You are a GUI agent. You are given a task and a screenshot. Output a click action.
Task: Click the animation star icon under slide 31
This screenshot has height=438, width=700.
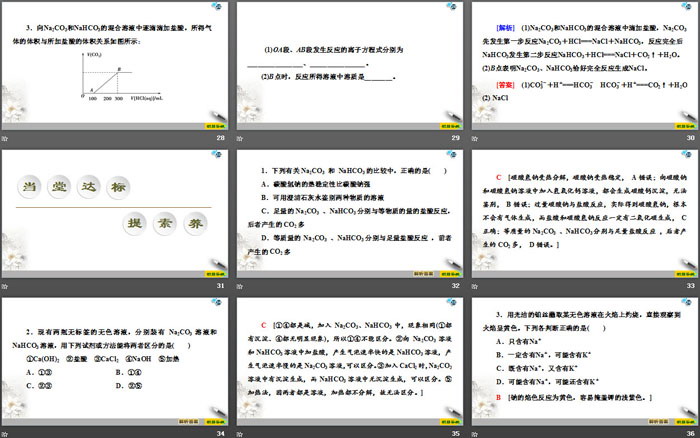[x=4, y=286]
